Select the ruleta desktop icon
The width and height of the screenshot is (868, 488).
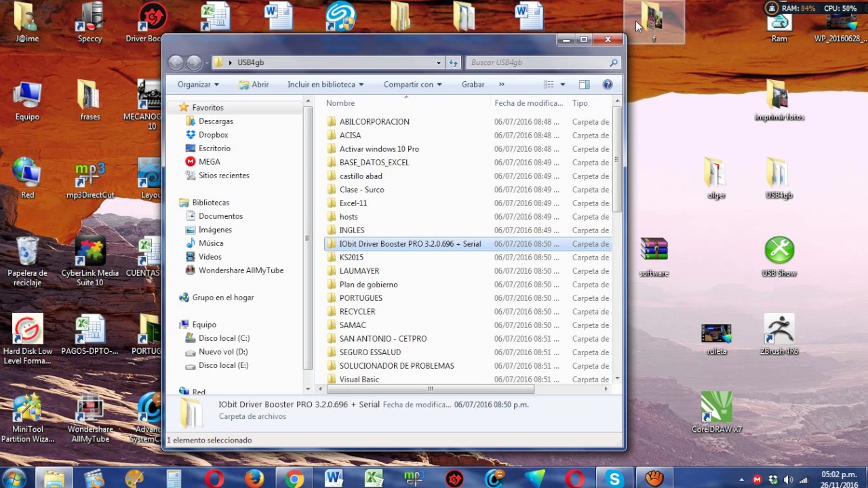(717, 339)
